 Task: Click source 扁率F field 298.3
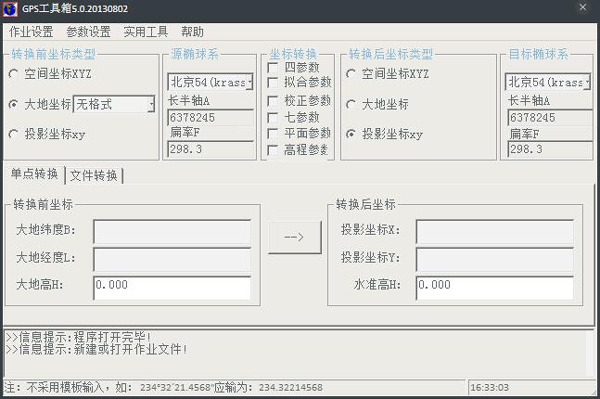pyautogui.click(x=210, y=149)
